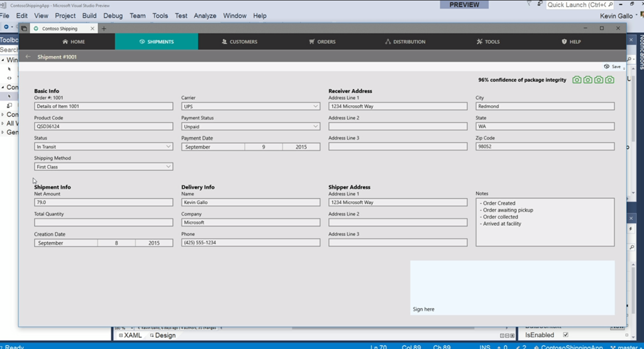Open the Shipping Method dropdown

coord(103,167)
